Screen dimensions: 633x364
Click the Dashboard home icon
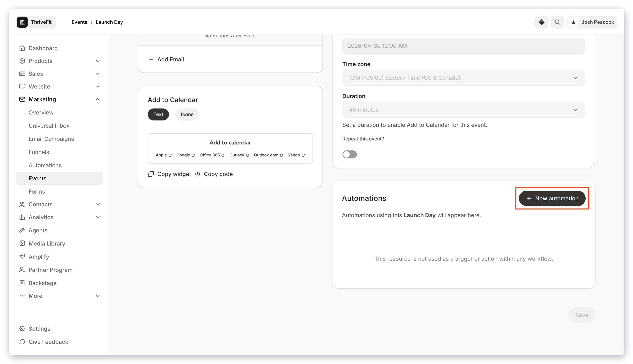22,48
